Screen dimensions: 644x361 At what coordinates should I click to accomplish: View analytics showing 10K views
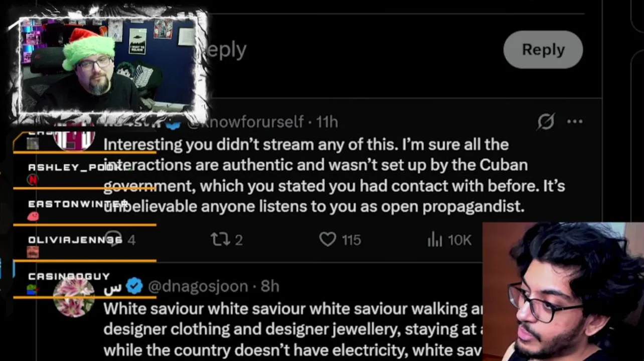coord(449,240)
